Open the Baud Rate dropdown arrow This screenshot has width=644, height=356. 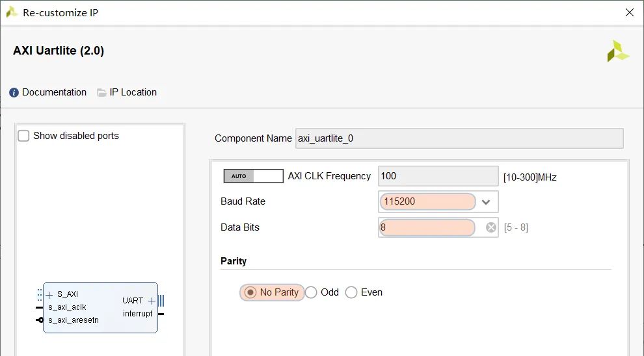[486, 202]
